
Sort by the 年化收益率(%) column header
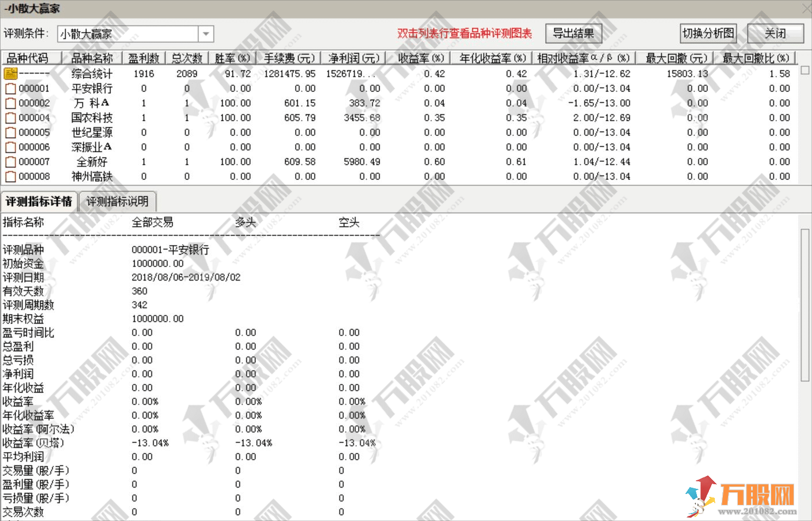(492, 58)
